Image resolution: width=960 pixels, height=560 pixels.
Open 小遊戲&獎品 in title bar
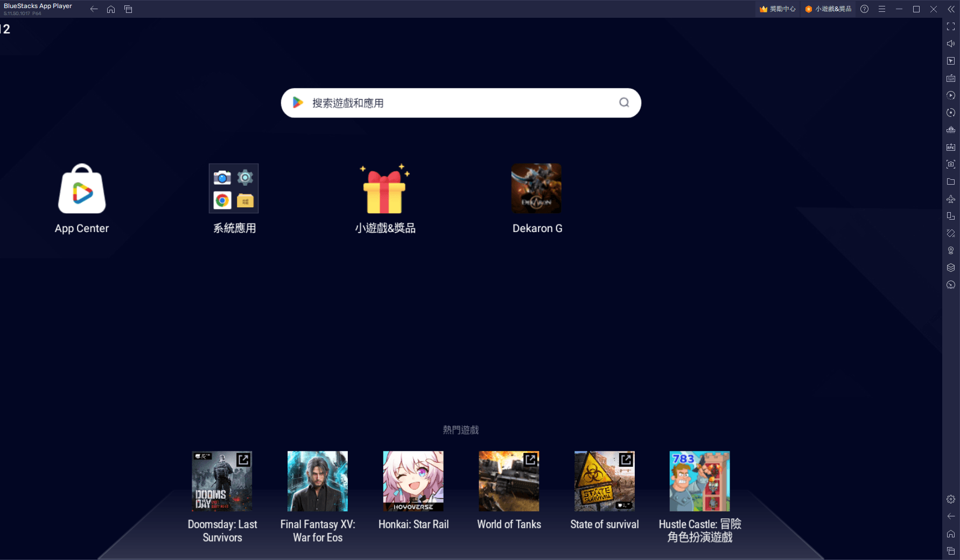(x=828, y=9)
